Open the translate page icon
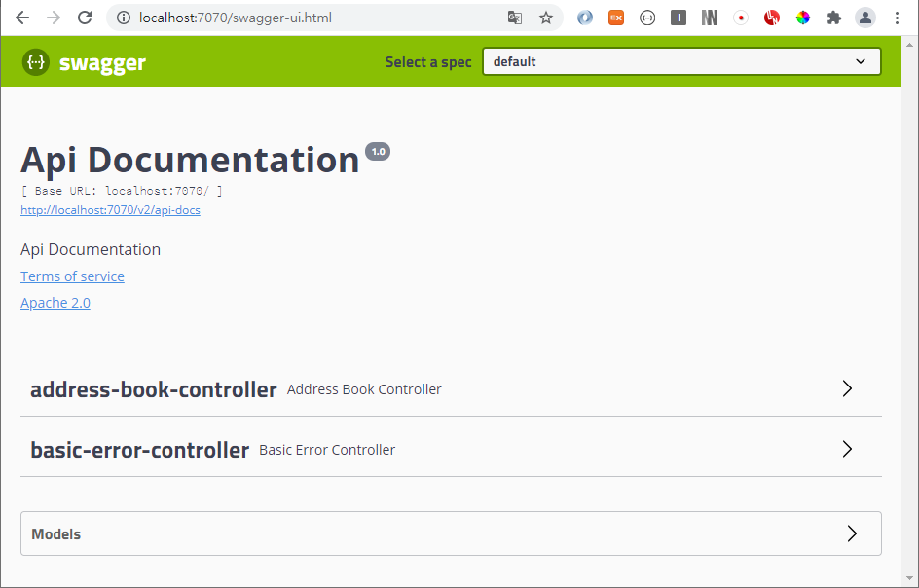The width and height of the screenshot is (919, 588). [515, 18]
